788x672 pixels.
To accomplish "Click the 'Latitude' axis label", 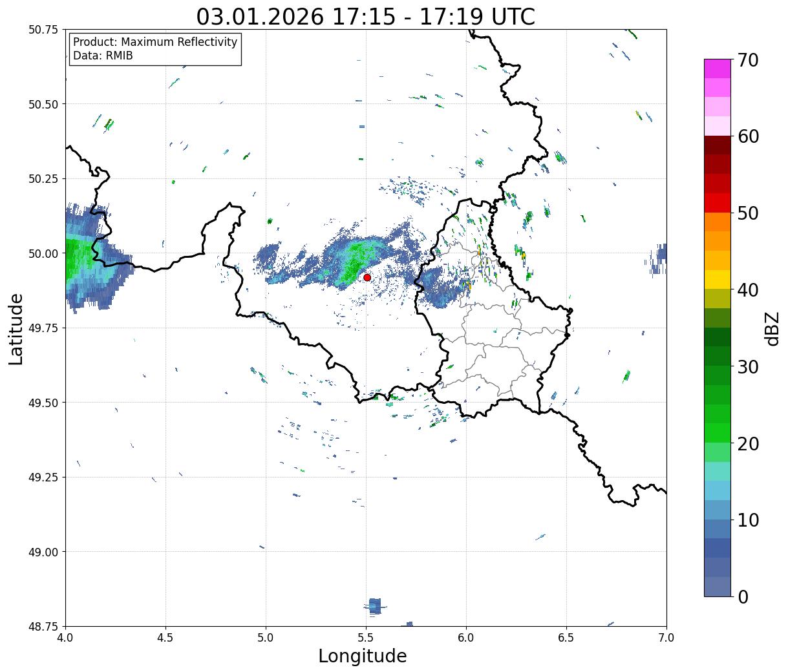I will click(x=16, y=329).
